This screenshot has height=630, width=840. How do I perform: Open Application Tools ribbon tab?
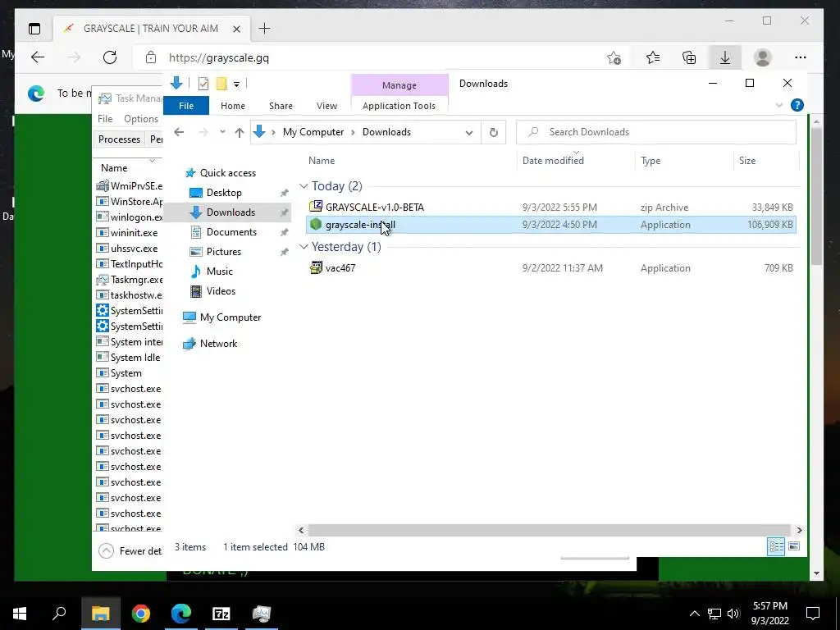pos(399,106)
